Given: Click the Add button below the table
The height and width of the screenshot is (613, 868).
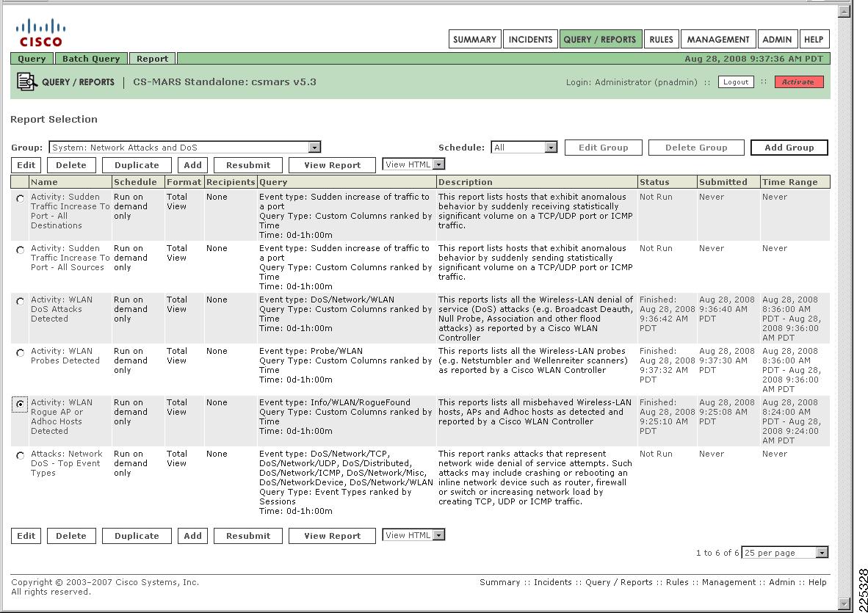Looking at the screenshot, I should [x=192, y=535].
